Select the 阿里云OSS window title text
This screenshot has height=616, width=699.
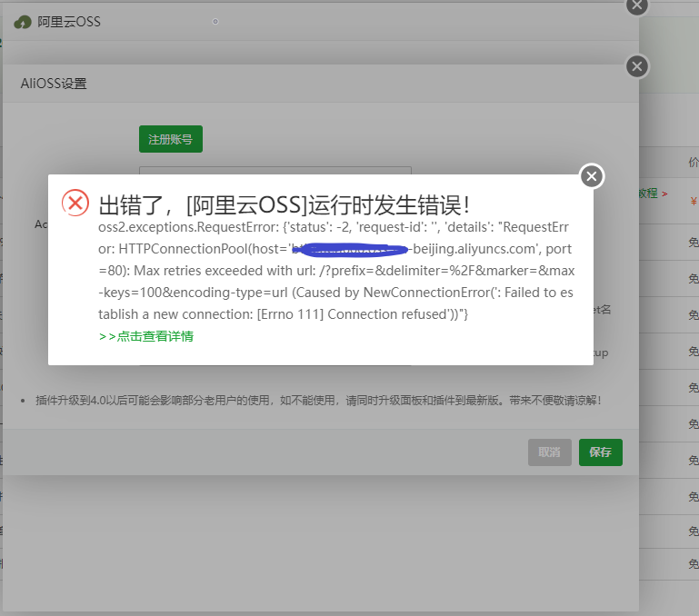pos(69,22)
